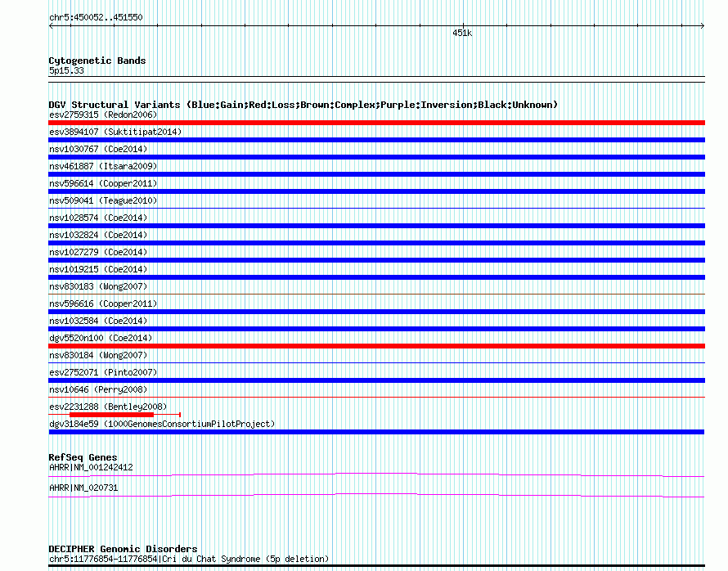Click blue gain bar under esv3894107
The width and height of the screenshot is (728, 571).
pyautogui.click(x=376, y=140)
